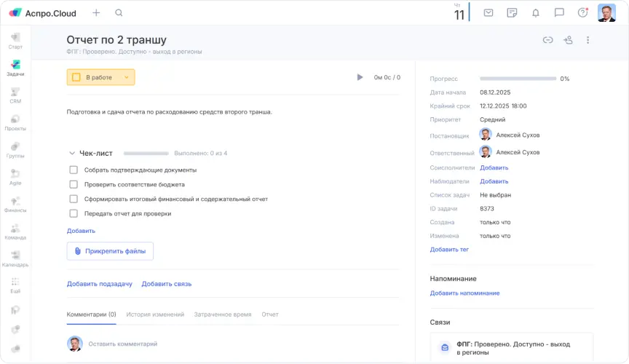The image size is (629, 364).
Task: Click the notifications bell icon
Action: [536, 13]
